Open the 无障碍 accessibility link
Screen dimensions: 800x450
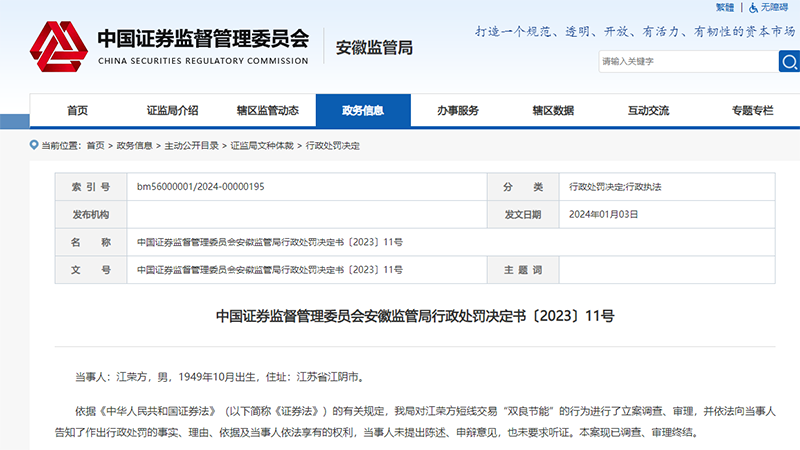click(774, 7)
